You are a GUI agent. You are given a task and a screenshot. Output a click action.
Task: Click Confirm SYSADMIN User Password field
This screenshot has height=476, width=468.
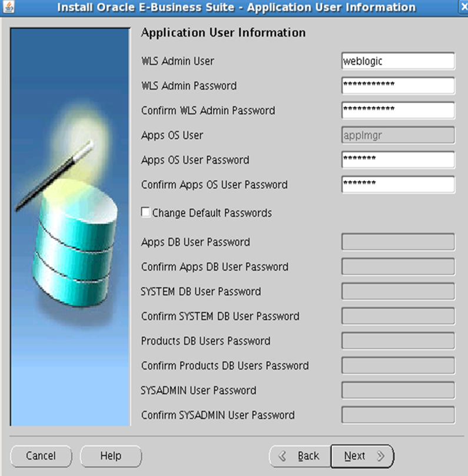[x=398, y=415]
